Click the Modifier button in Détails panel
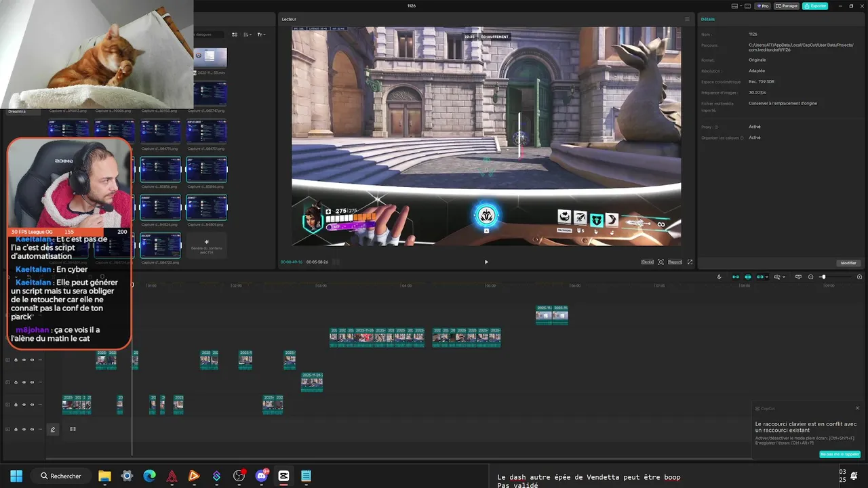The height and width of the screenshot is (488, 868). [848, 263]
